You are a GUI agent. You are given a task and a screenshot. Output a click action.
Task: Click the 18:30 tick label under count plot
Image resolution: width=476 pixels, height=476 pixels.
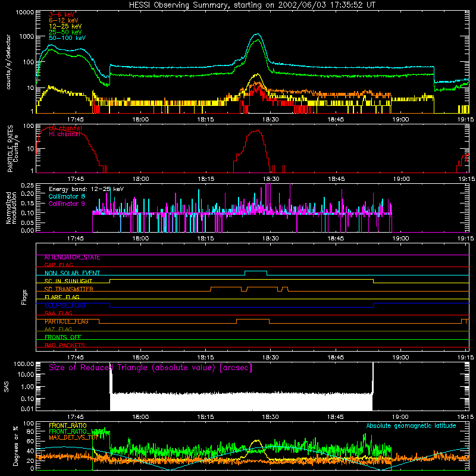[x=271, y=120]
